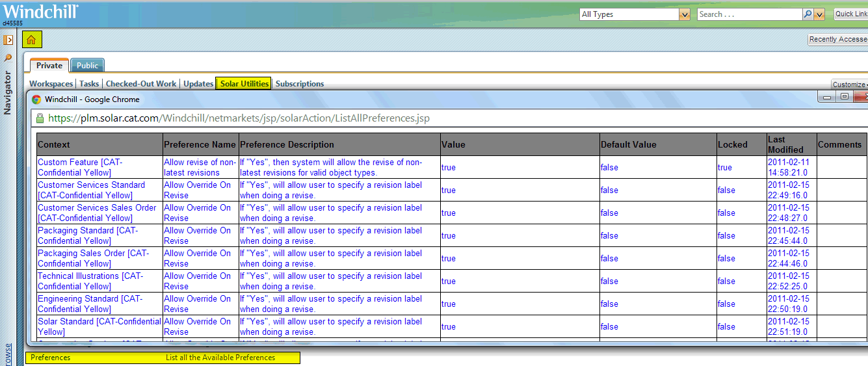Switch to the Public tab
The height and width of the screenshot is (366, 868).
click(x=87, y=66)
